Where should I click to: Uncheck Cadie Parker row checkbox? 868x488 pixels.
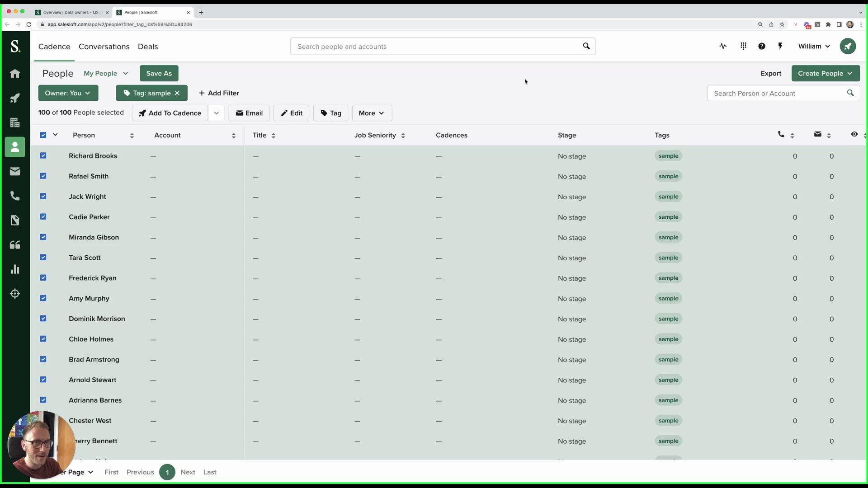click(x=43, y=217)
